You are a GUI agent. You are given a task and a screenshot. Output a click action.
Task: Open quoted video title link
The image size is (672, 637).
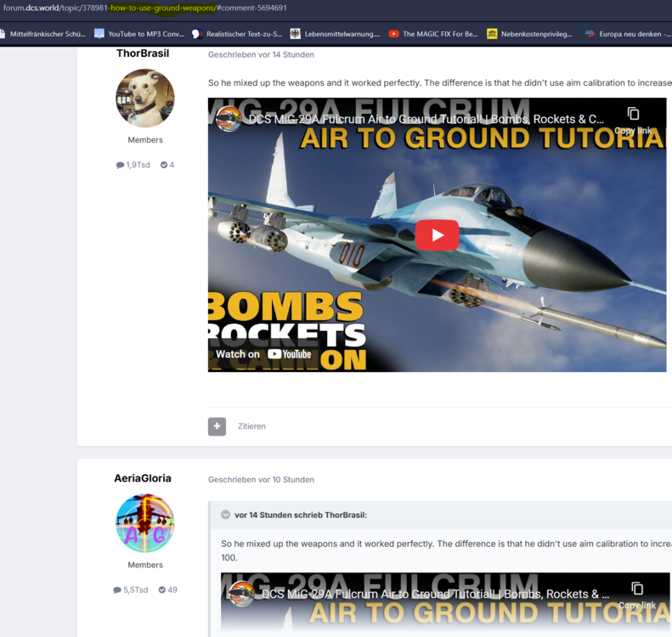coord(436,594)
